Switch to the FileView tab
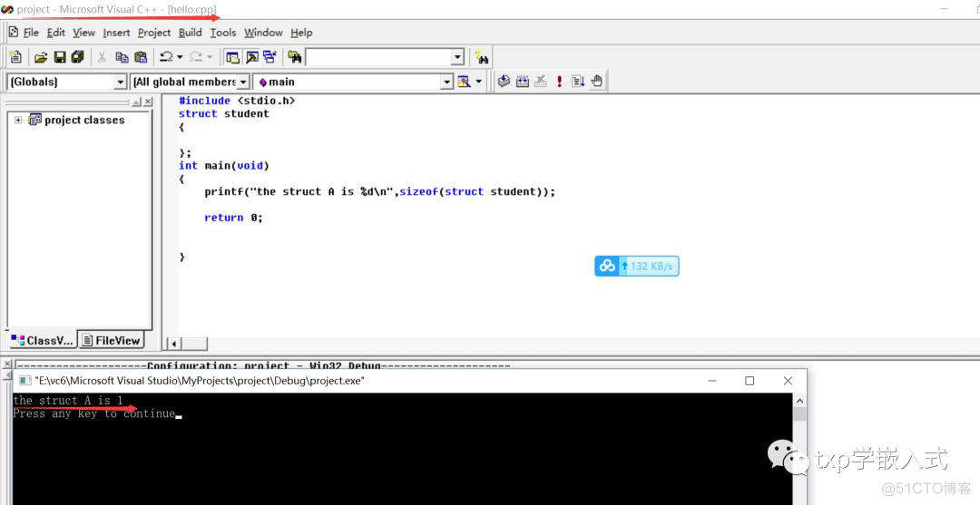 pos(112,340)
